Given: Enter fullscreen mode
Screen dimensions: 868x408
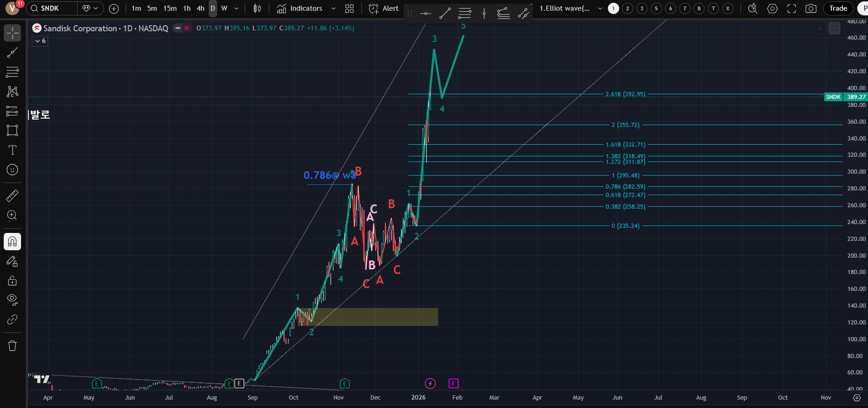Looking at the screenshot, I should pos(791,8).
